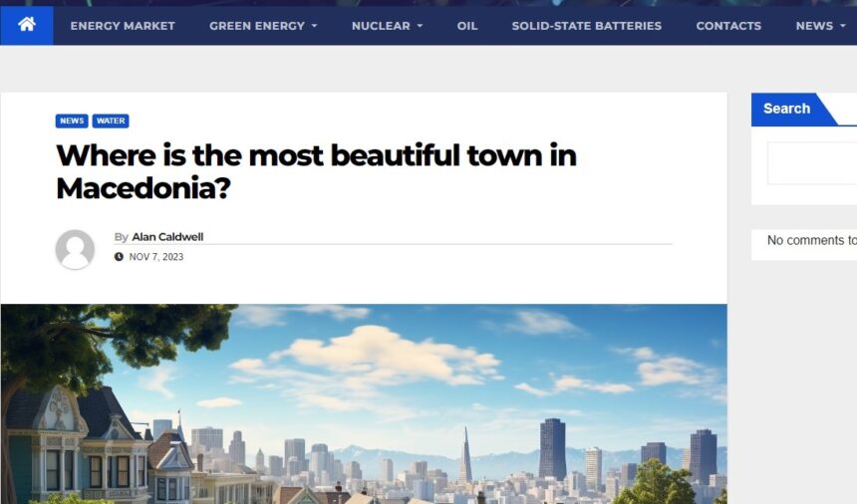
Task: Select the blue NEWS category tag
Action: [72, 121]
